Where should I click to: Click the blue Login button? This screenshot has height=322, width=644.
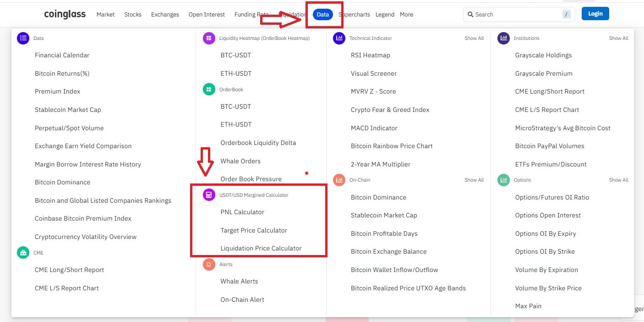tap(595, 14)
